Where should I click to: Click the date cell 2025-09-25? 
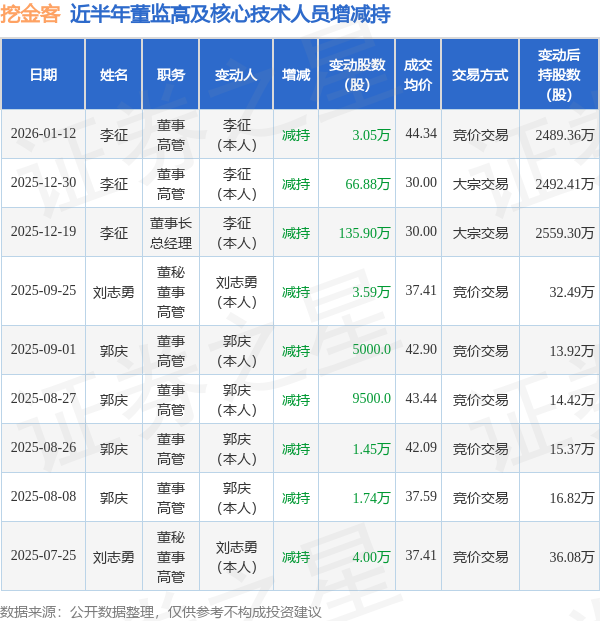click(x=43, y=291)
